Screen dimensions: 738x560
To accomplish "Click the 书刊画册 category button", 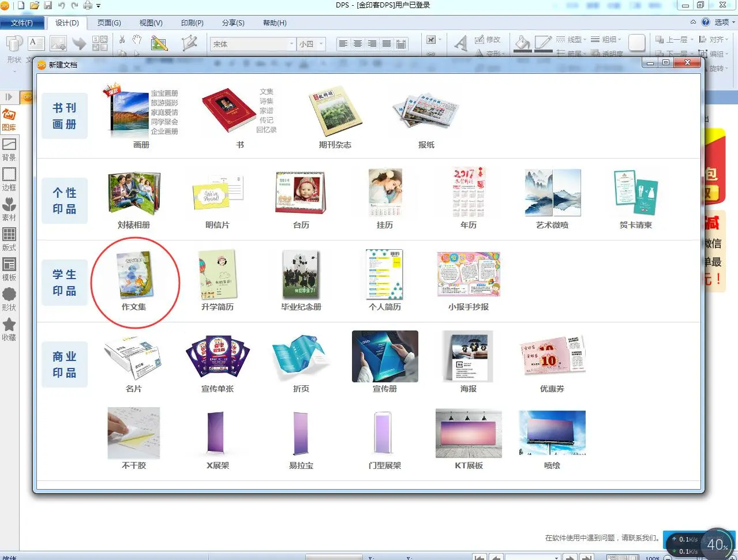I will click(x=65, y=116).
